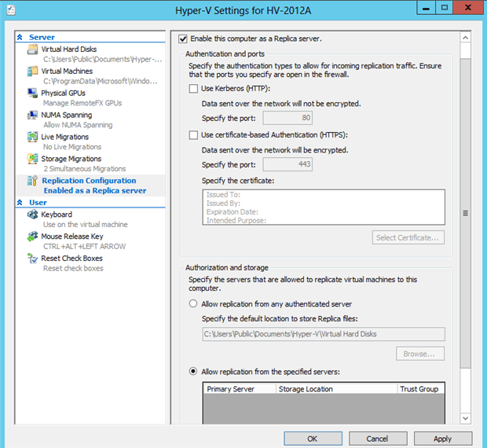Click 'Enabled as a Replica server' text

(x=95, y=190)
